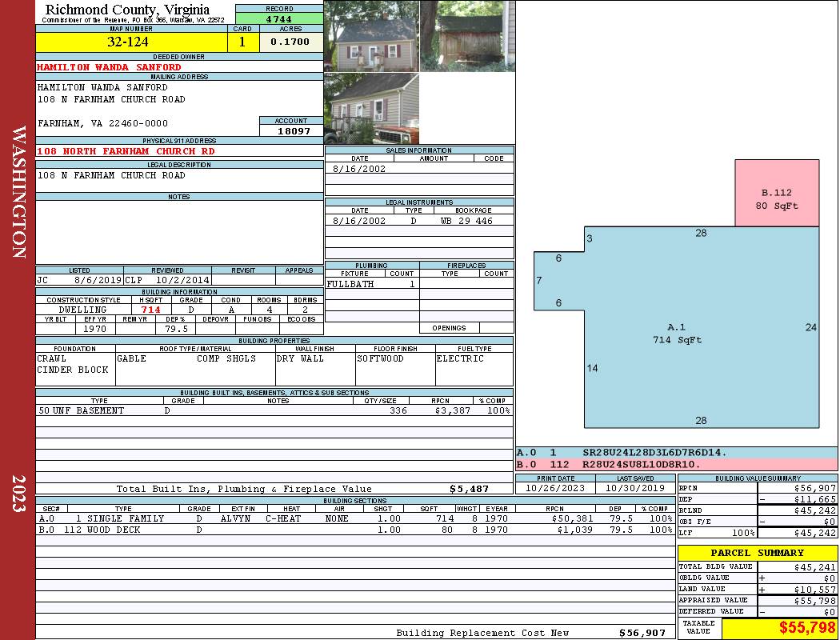Viewport: 840px width, 640px height.
Task: Click the yellow Parcel Summary header
Action: point(757,553)
